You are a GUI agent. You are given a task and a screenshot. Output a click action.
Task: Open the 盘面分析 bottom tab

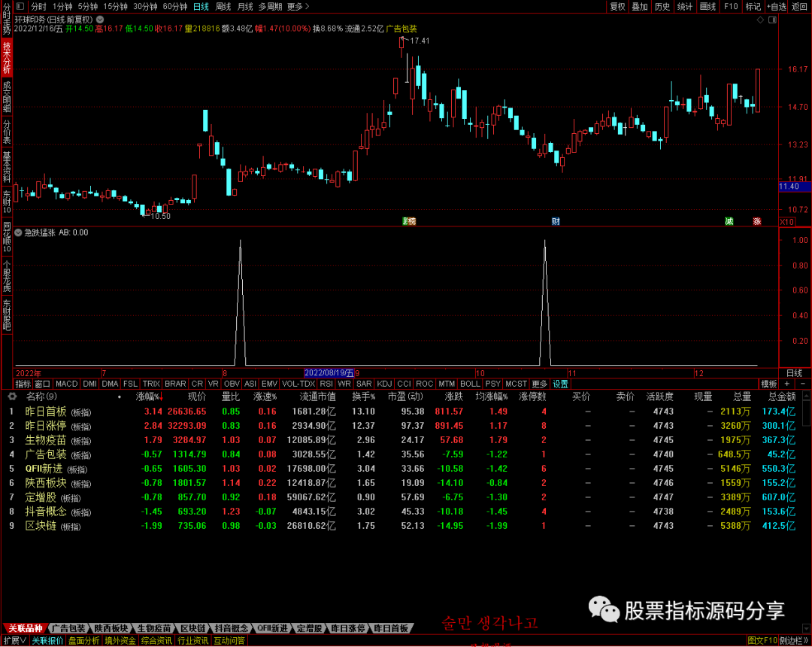(x=84, y=641)
